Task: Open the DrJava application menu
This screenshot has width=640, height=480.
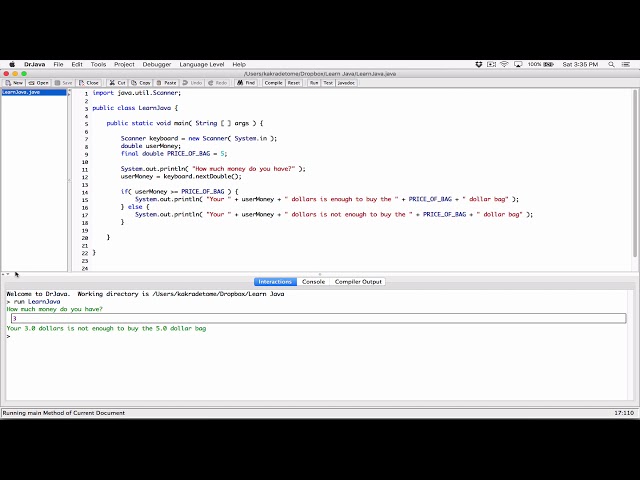Action: click(35, 64)
